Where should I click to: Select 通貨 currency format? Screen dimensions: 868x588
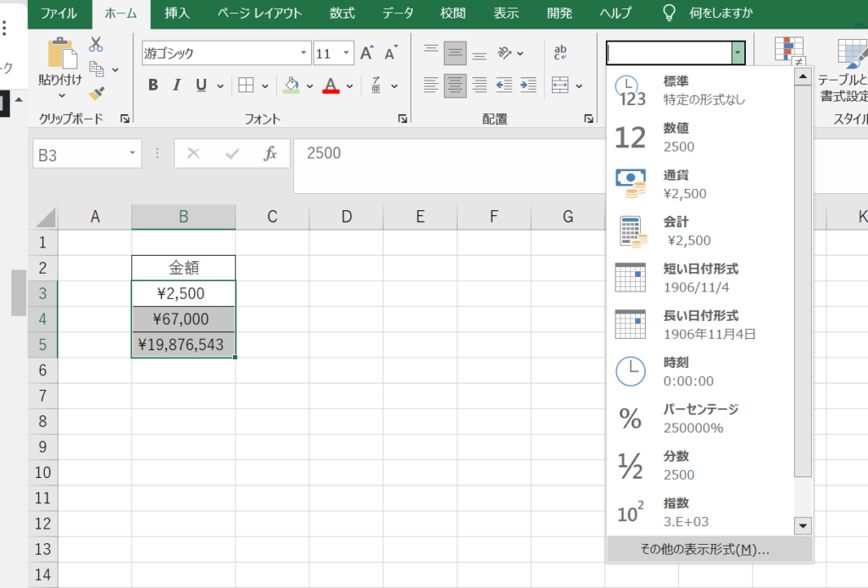[x=700, y=184]
